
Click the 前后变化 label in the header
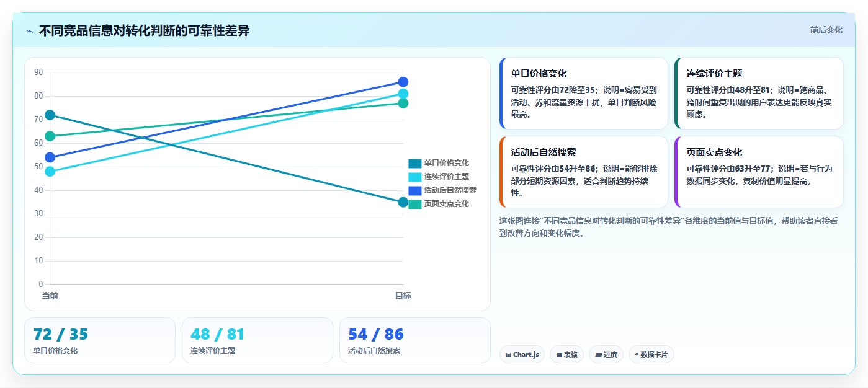coord(826,30)
